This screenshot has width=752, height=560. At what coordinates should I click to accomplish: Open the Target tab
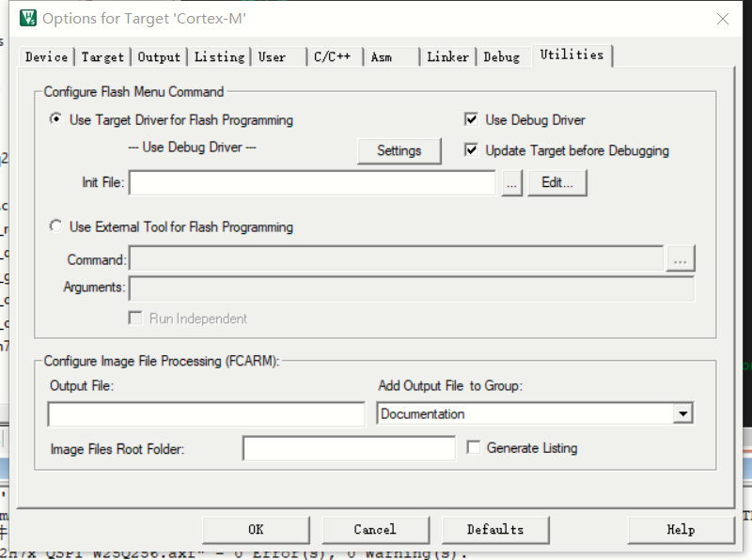[x=102, y=57]
